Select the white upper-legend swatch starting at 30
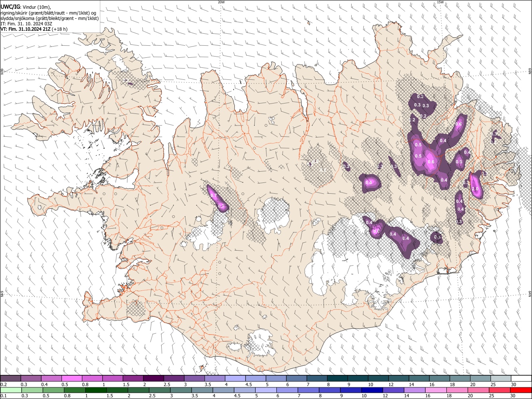The height and width of the screenshot is (399, 532). pyautogui.click(x=521, y=379)
